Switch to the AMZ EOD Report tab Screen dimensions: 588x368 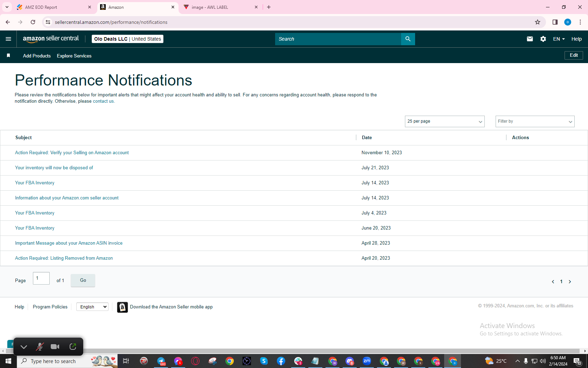tap(54, 7)
